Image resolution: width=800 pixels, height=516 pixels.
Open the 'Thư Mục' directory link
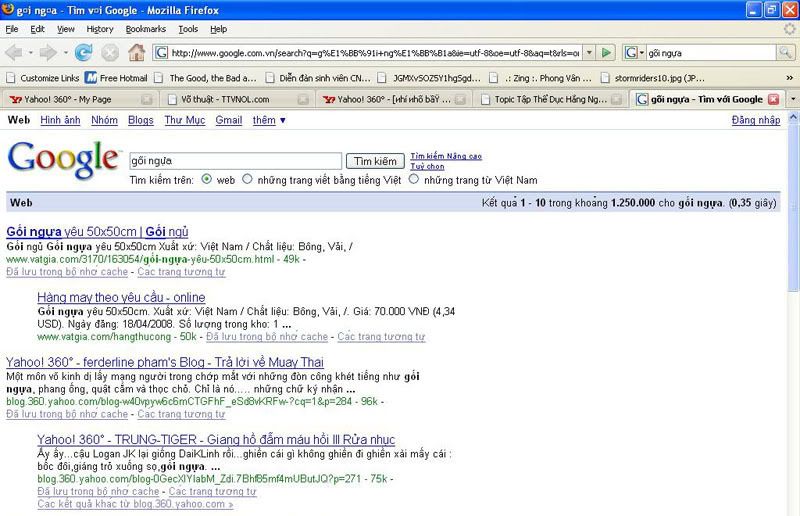click(x=185, y=120)
